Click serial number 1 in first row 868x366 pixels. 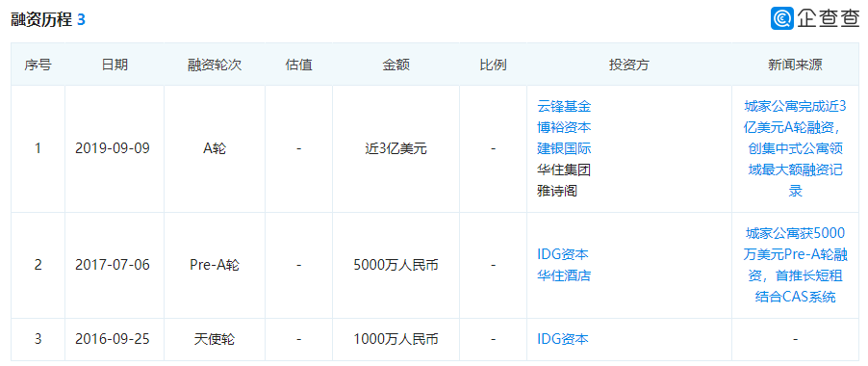click(38, 149)
